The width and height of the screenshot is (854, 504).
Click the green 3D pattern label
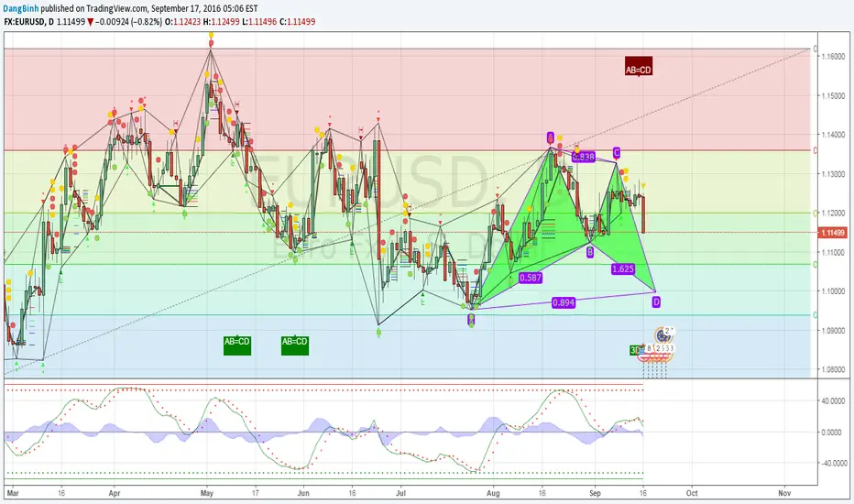click(634, 350)
